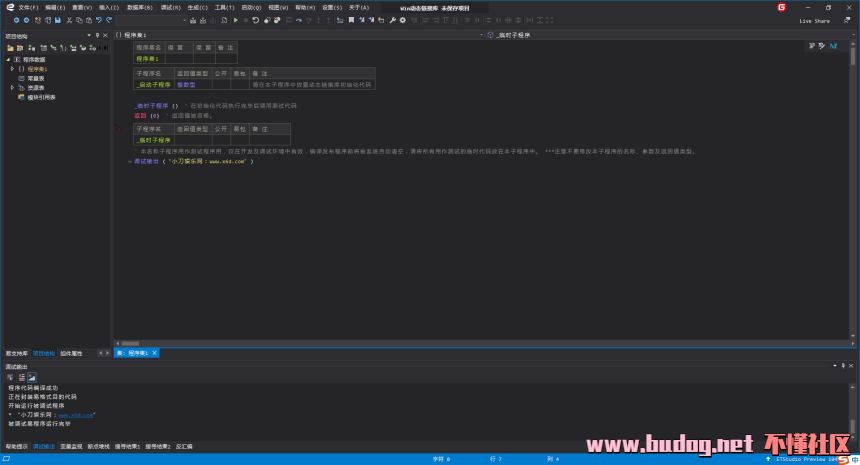Open the www.xkd.com link in debug output

[x=81, y=414]
